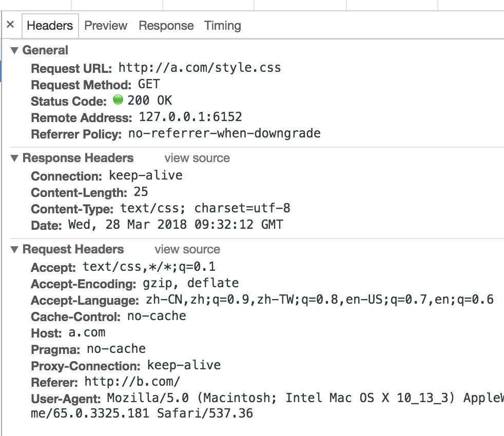Click the Accept-Language header value
504x436 pixels.
(x=320, y=300)
